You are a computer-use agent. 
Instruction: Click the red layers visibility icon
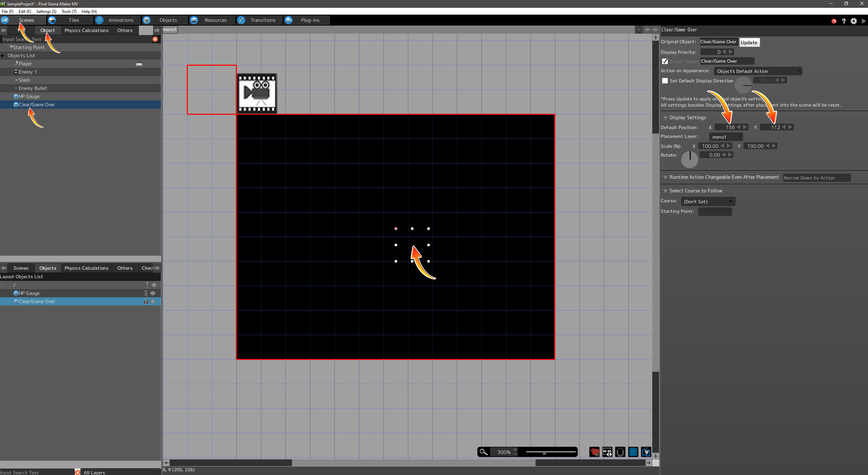coord(594,452)
